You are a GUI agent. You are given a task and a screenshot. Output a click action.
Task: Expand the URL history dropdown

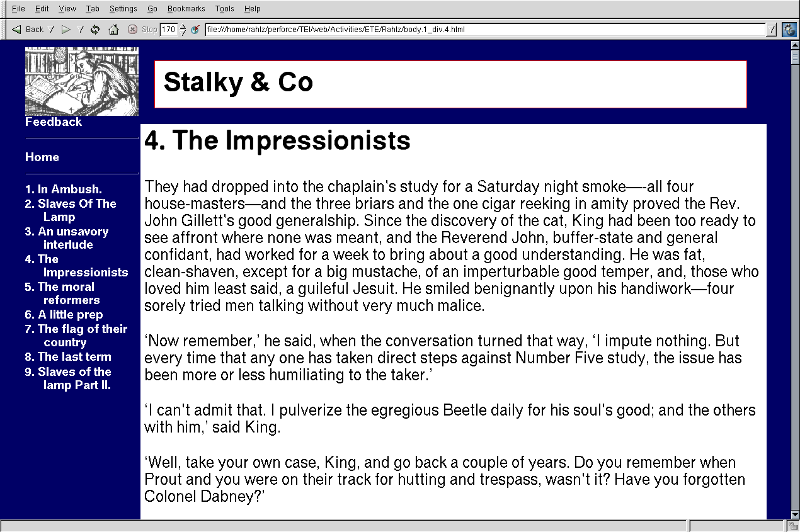click(772, 29)
